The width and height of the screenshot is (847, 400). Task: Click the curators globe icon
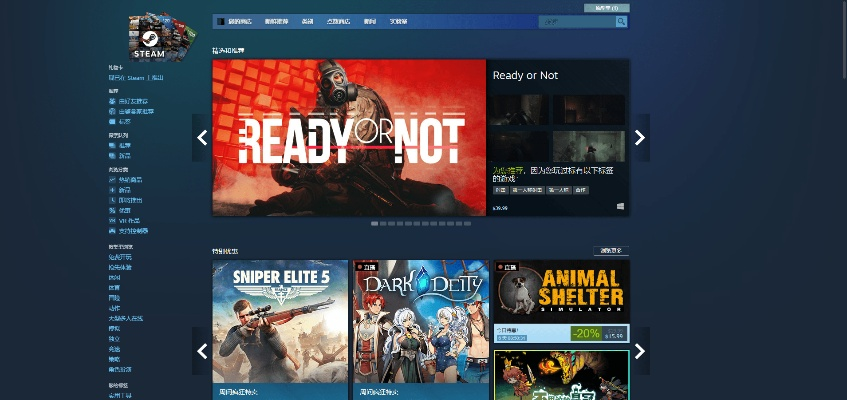[x=112, y=111]
